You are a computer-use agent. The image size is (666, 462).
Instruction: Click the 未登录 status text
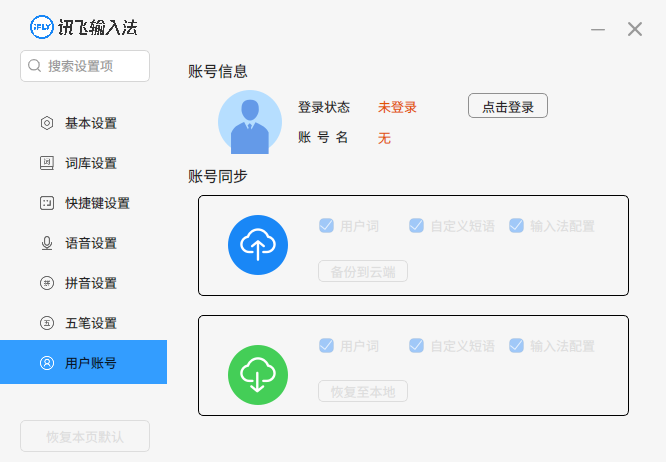[x=398, y=107]
